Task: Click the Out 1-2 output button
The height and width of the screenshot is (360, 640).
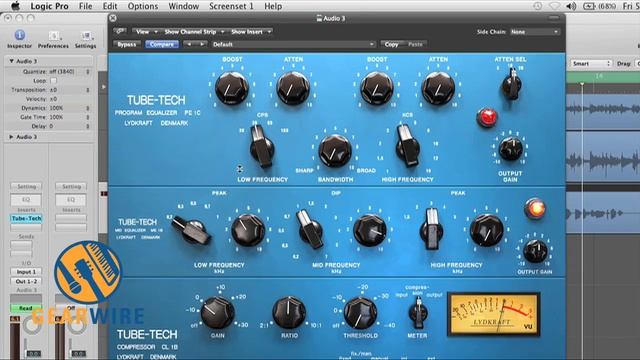Action: [26, 281]
